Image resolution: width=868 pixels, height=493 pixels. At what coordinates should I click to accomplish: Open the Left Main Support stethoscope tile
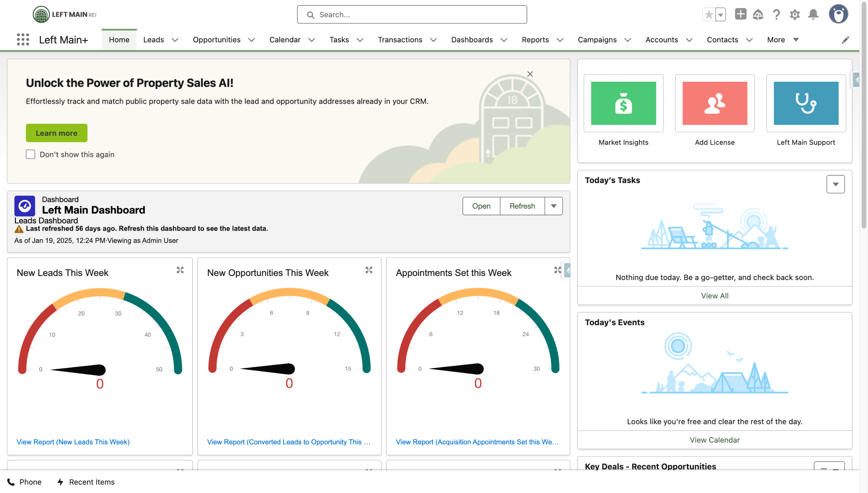(x=806, y=103)
